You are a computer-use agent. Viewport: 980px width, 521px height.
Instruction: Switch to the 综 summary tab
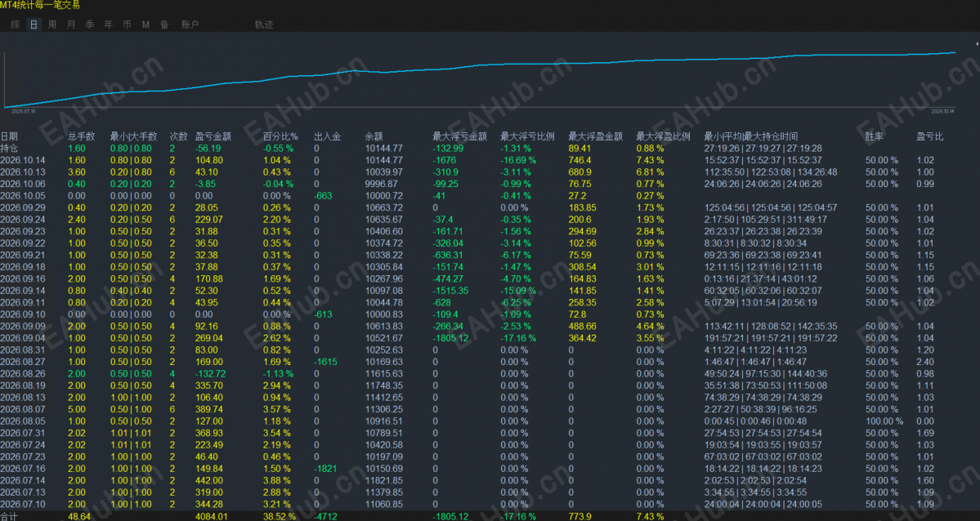16,25
